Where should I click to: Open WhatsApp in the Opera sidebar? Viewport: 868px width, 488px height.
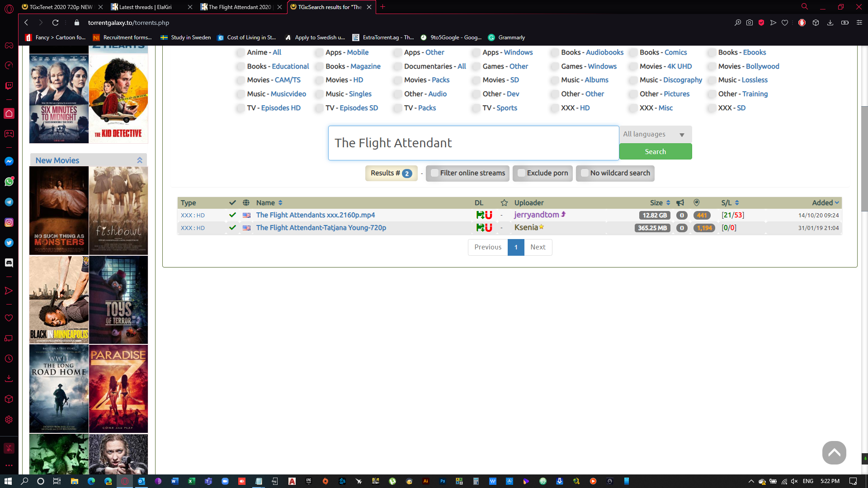click(x=9, y=182)
